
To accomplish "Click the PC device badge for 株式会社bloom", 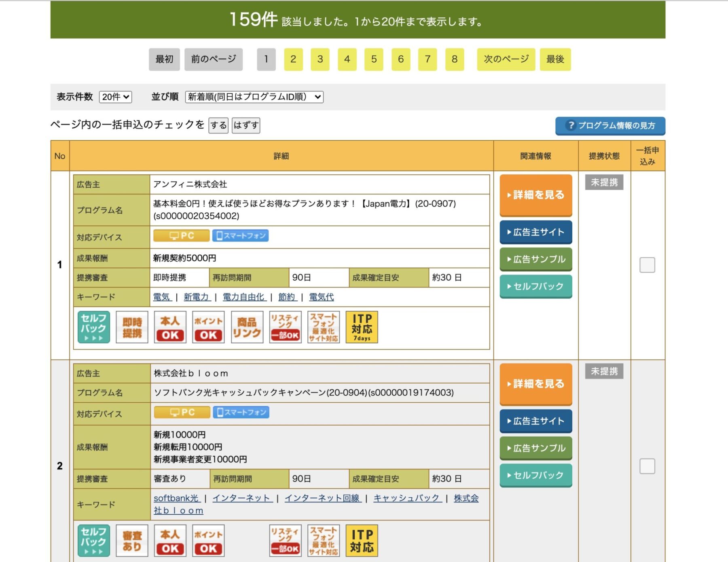I will 182,412.
